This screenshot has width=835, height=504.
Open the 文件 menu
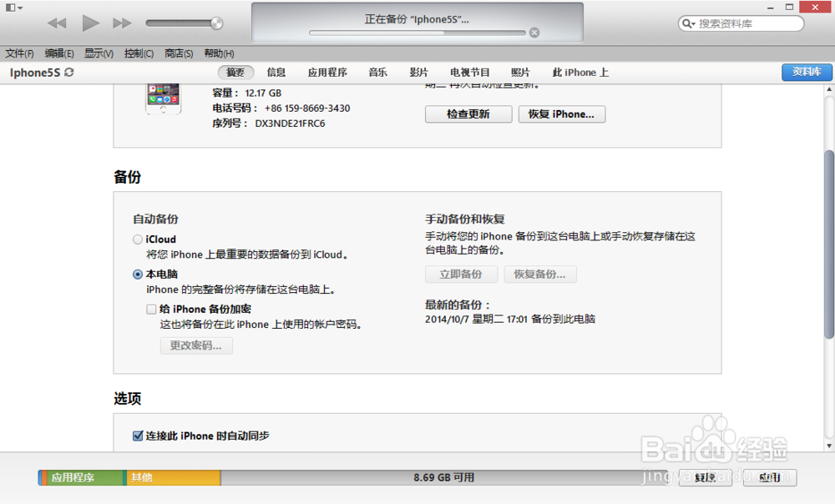pos(19,53)
